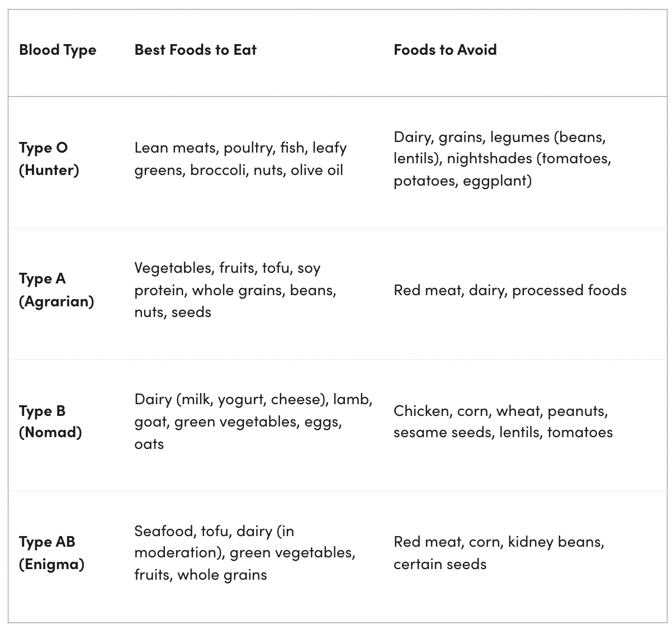Select the Type A (Agrarian) row label
This screenshot has width=672, height=625.
click(56, 290)
